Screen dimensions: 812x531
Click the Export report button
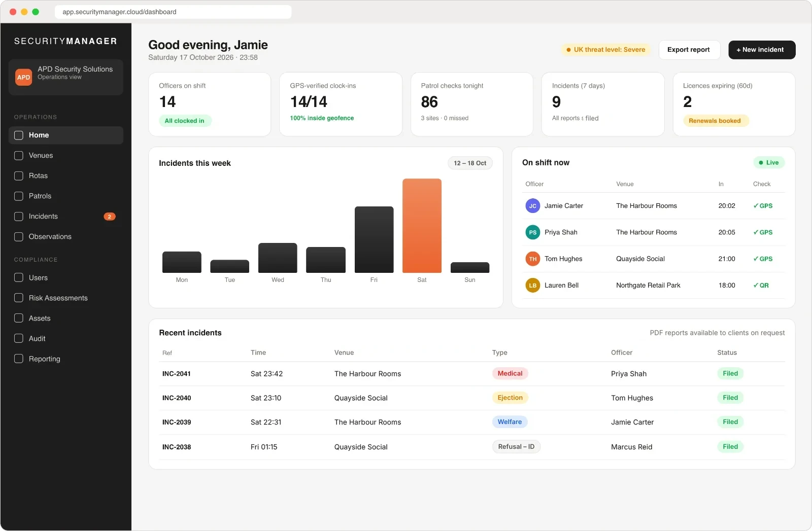(689, 50)
